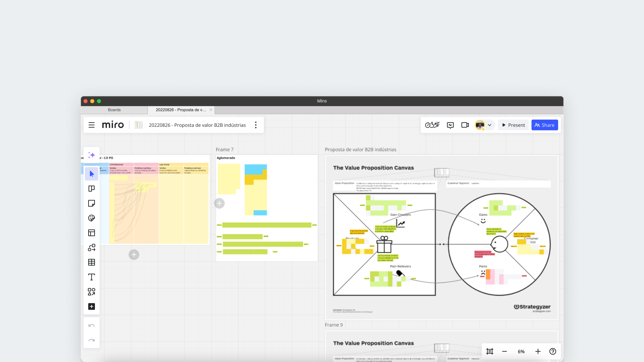Switch to the Boards tab
This screenshot has height=362, width=644.
[114, 110]
